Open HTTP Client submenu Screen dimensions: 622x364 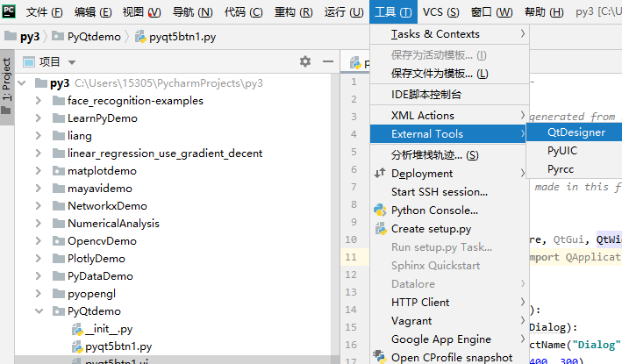pos(449,302)
